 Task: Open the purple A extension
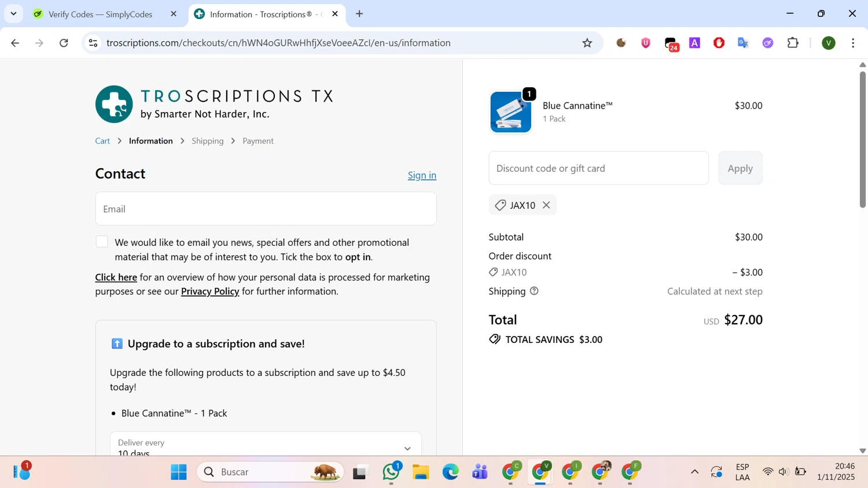[695, 43]
